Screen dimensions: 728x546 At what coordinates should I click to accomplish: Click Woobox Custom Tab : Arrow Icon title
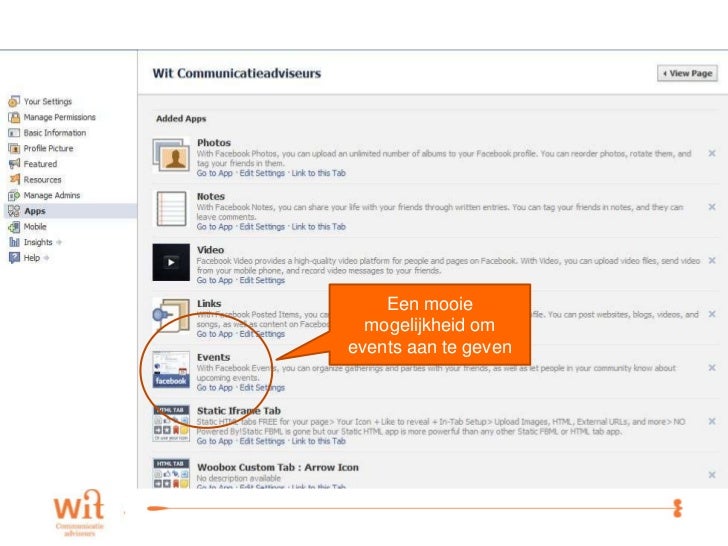278,468
